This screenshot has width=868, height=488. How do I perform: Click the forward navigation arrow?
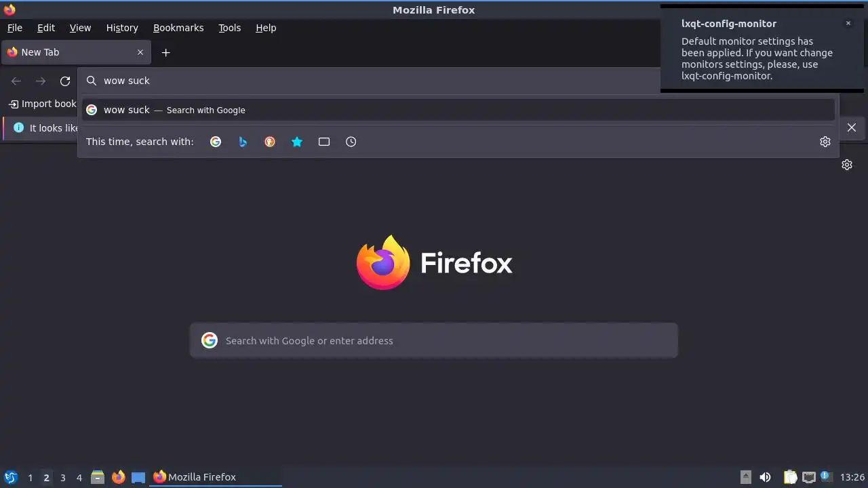coord(41,81)
